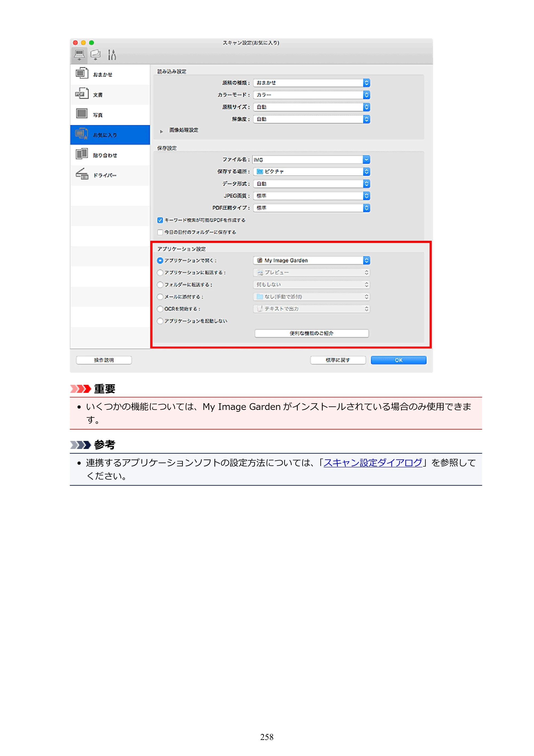The width and height of the screenshot is (534, 756).
Task: Select the ドライバー driver scan icon
Action: coord(82,174)
